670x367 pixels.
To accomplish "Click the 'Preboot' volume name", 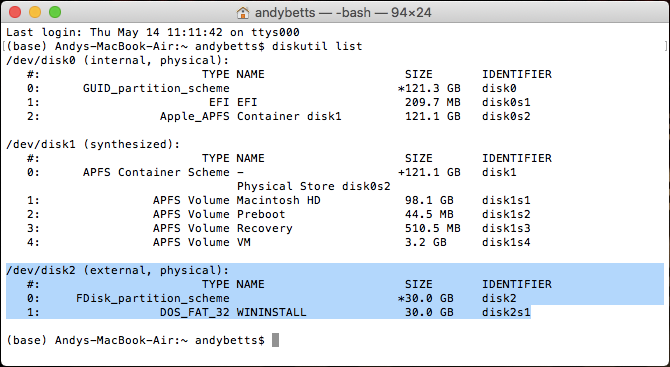I will (261, 214).
